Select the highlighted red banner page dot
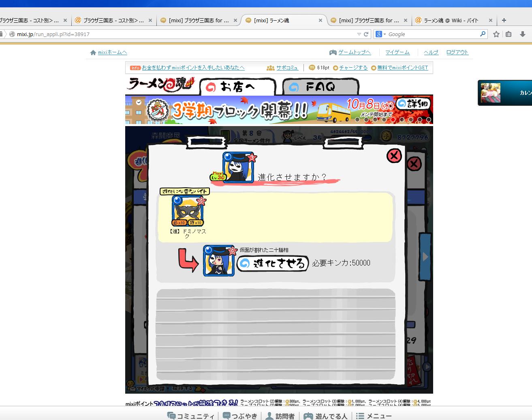Screen dimensions: 532x420 point(393,120)
